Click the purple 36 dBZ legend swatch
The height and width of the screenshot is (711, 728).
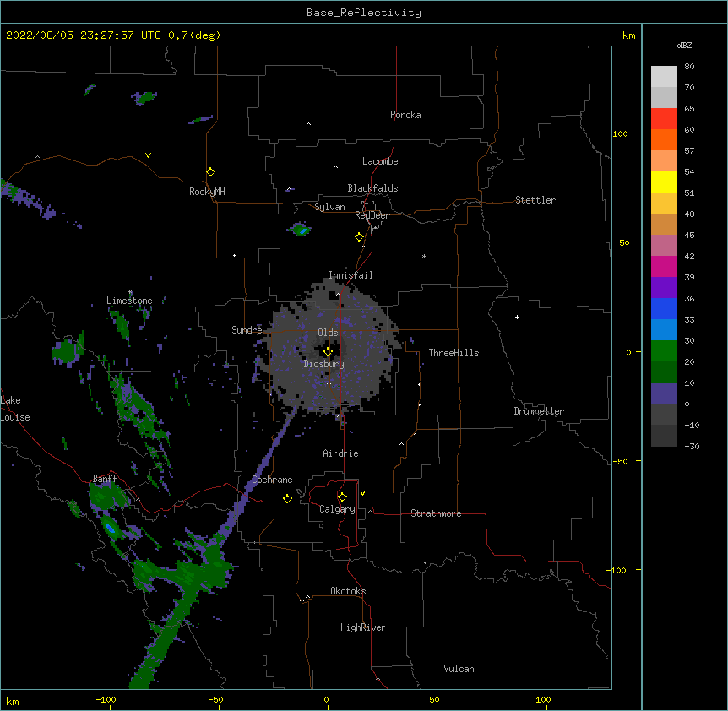pyautogui.click(x=664, y=288)
